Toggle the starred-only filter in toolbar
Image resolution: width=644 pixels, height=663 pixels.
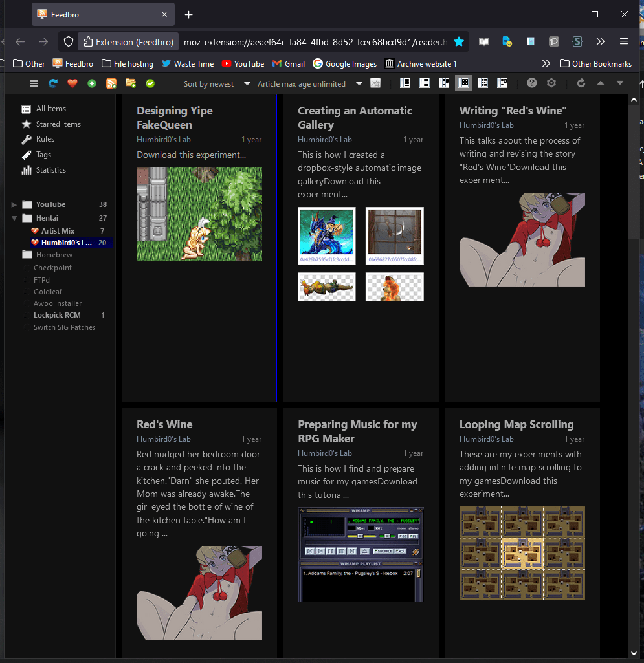point(375,83)
